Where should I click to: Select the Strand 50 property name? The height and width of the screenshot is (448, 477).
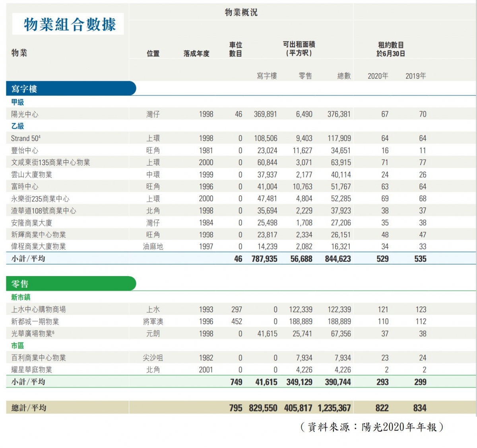[x=25, y=138]
